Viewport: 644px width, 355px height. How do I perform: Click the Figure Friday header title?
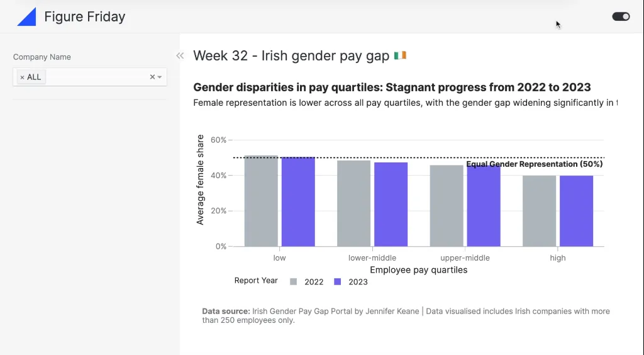tap(84, 17)
